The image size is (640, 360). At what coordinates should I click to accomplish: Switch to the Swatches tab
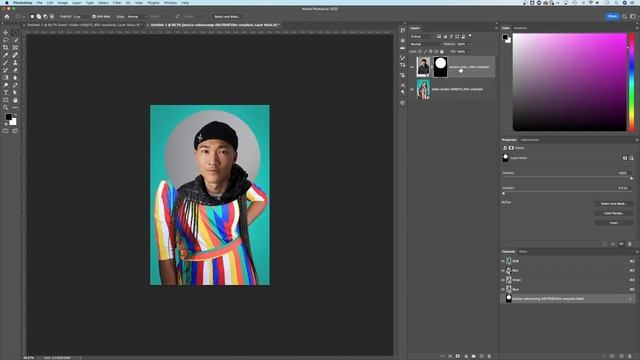coord(520,28)
